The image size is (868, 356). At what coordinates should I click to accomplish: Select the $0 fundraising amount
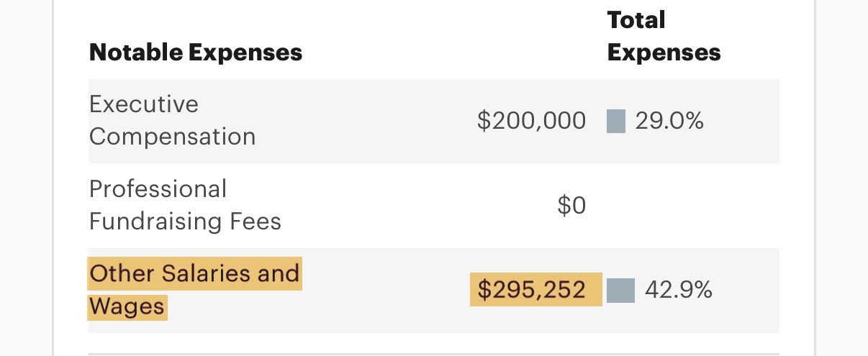click(571, 206)
